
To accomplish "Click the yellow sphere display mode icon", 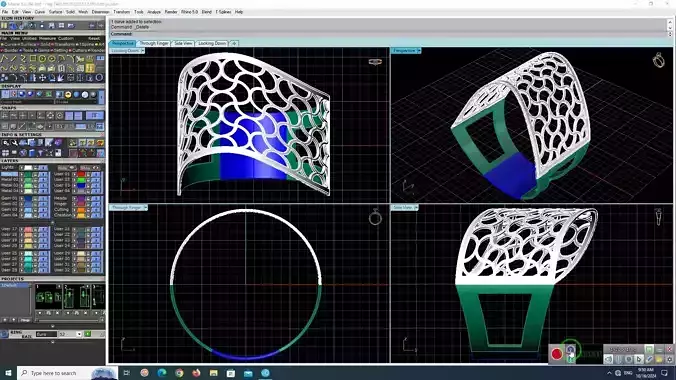I will [x=68, y=94].
